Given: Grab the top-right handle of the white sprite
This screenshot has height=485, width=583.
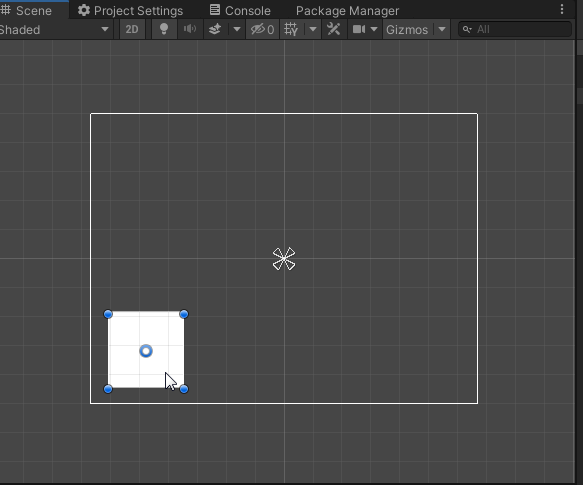Looking at the screenshot, I should [x=184, y=314].
